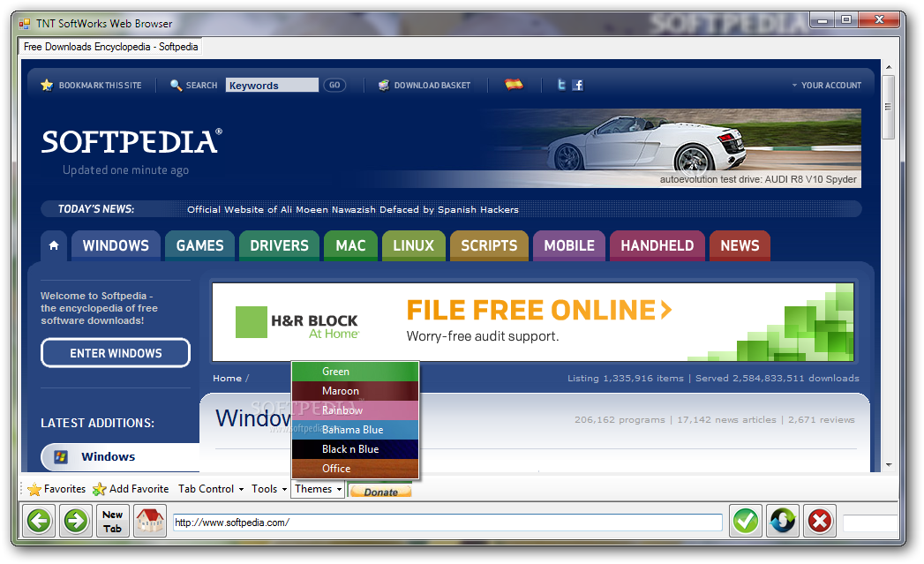Stop loading with the red X button
The height and width of the screenshot is (564, 924).
point(820,521)
